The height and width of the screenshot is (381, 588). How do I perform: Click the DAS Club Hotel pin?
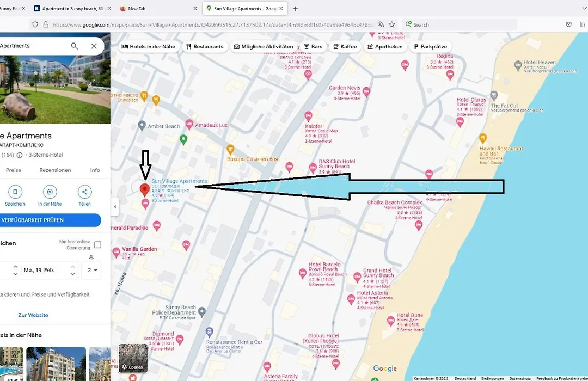313,168
